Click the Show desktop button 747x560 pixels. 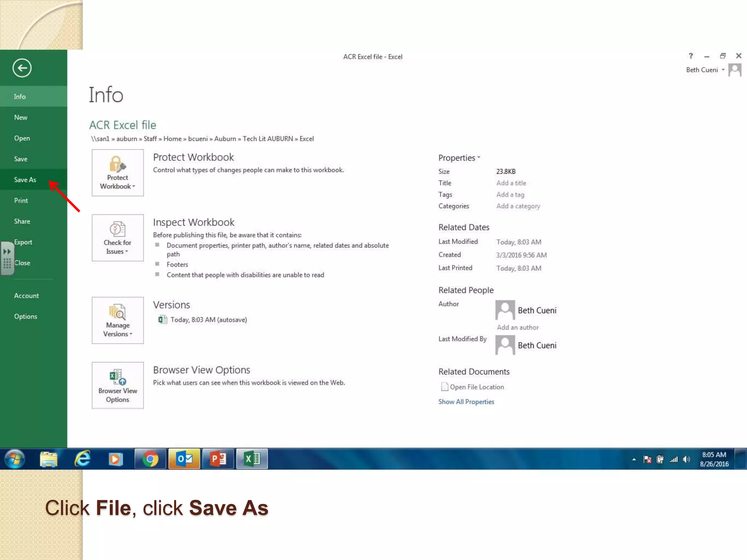coord(740,459)
